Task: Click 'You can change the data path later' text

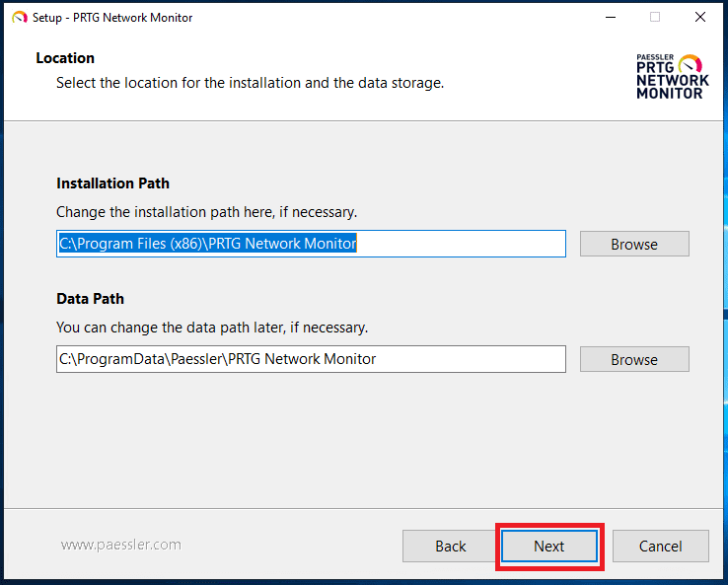Action: (212, 328)
